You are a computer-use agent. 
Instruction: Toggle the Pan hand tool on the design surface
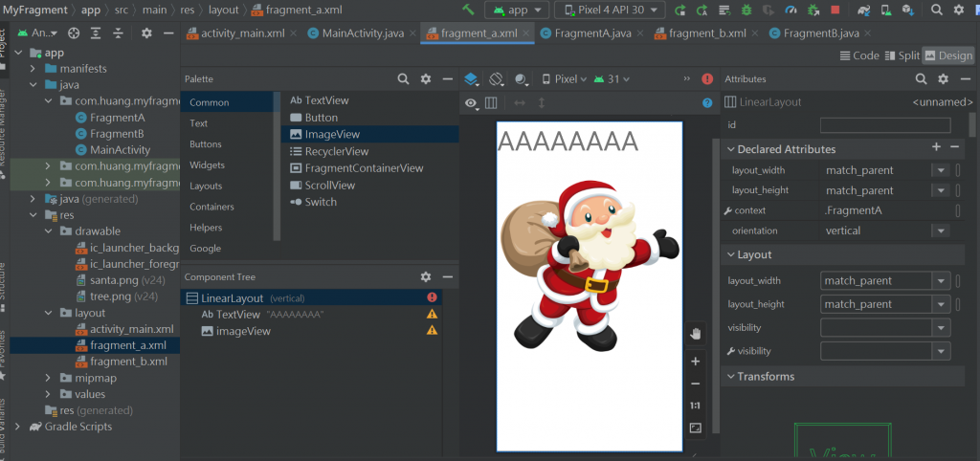point(695,334)
